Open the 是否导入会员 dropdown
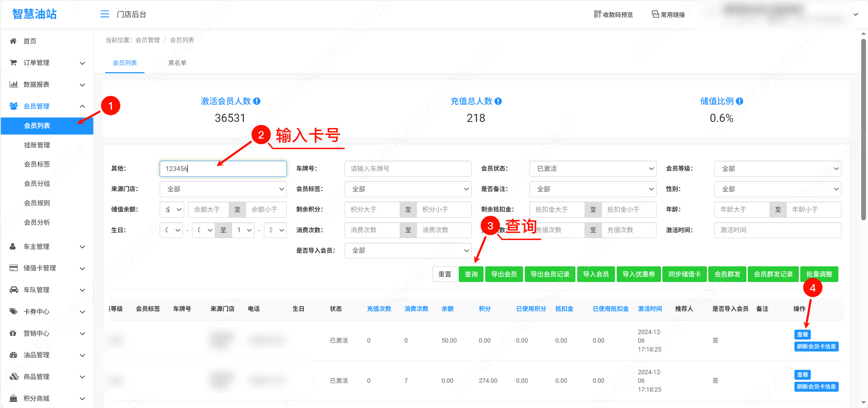 (408, 251)
